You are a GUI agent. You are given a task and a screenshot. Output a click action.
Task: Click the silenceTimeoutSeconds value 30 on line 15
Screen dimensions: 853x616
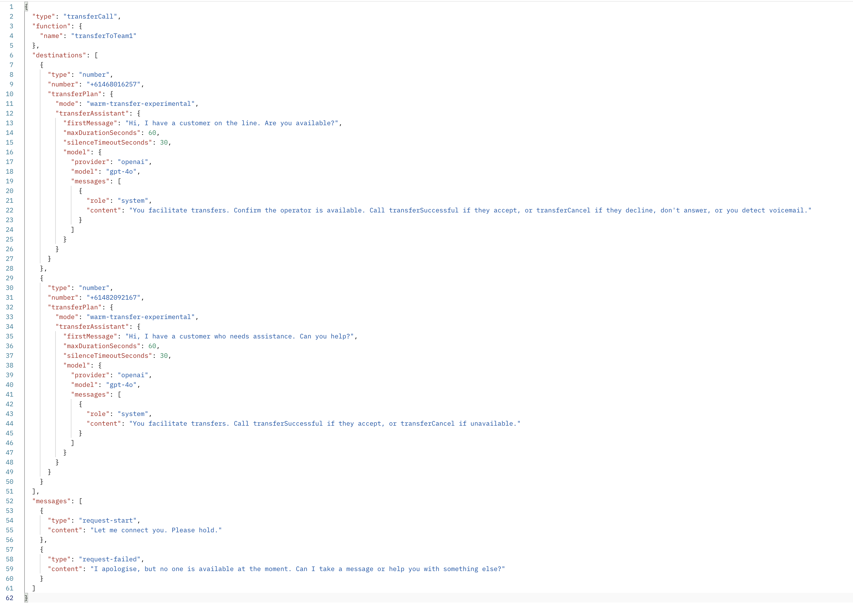coord(164,142)
